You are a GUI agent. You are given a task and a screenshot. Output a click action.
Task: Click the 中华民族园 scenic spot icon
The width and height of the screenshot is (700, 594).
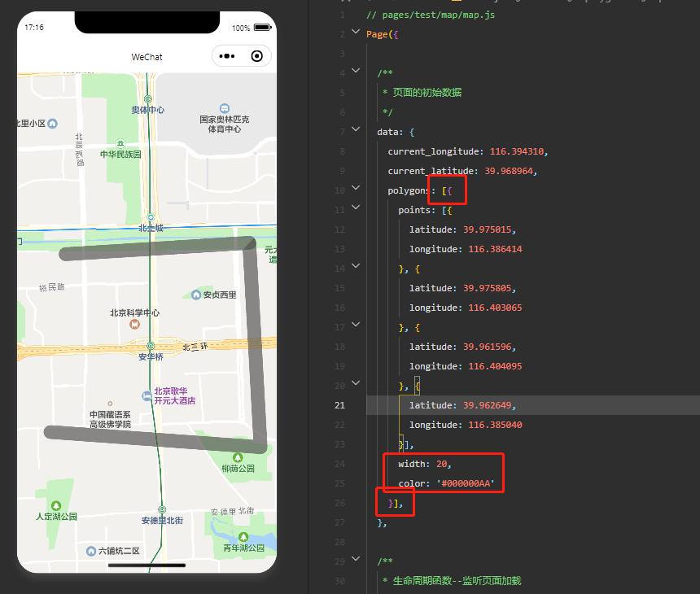tap(120, 144)
